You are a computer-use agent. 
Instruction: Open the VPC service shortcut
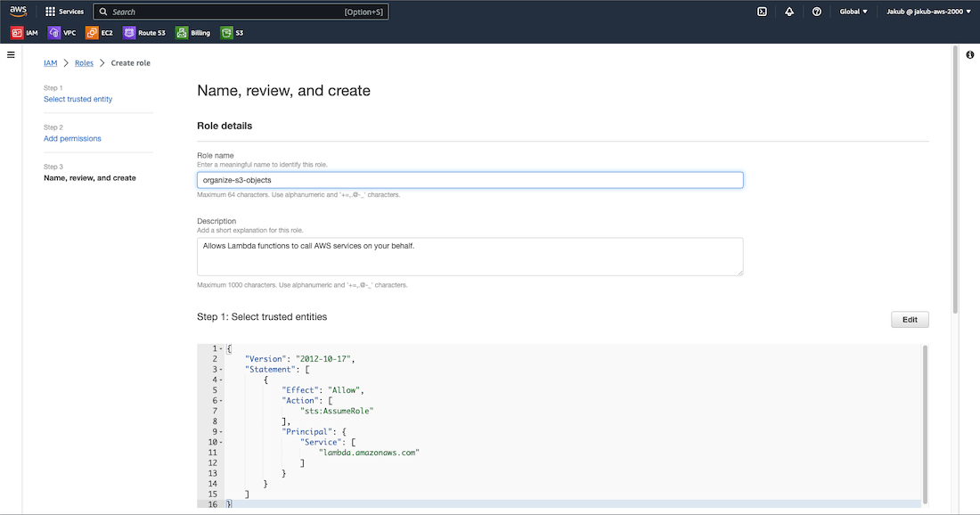pos(61,33)
